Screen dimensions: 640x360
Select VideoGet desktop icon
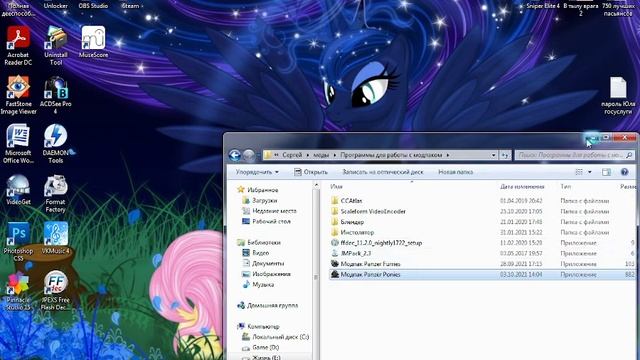click(18, 189)
